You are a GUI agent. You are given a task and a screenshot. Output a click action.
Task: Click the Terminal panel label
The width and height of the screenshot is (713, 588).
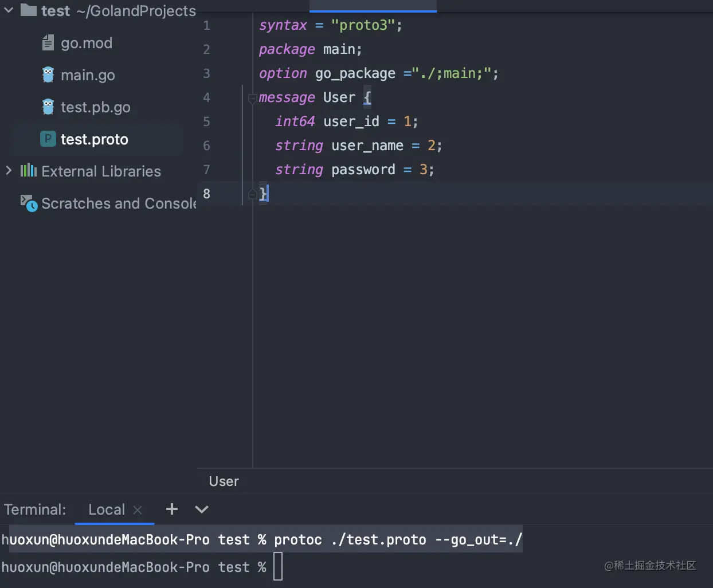pyautogui.click(x=35, y=509)
